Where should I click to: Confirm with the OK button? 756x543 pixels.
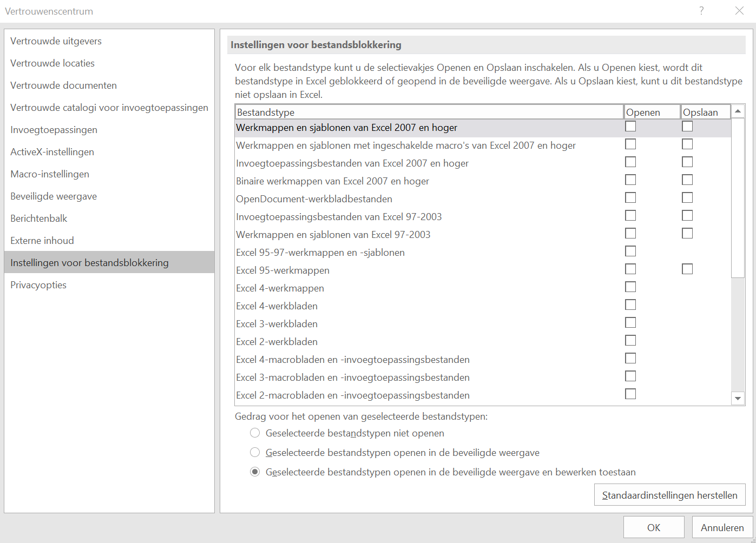pyautogui.click(x=654, y=527)
